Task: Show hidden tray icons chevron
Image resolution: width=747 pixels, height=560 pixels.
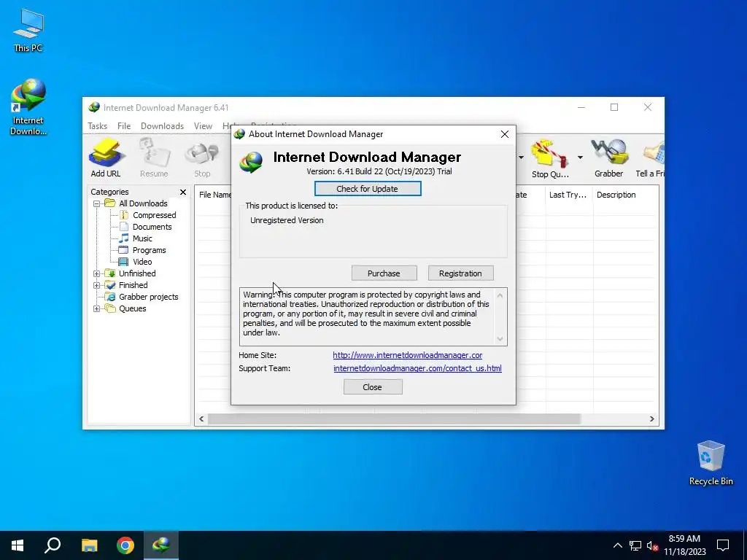Action: (x=617, y=545)
